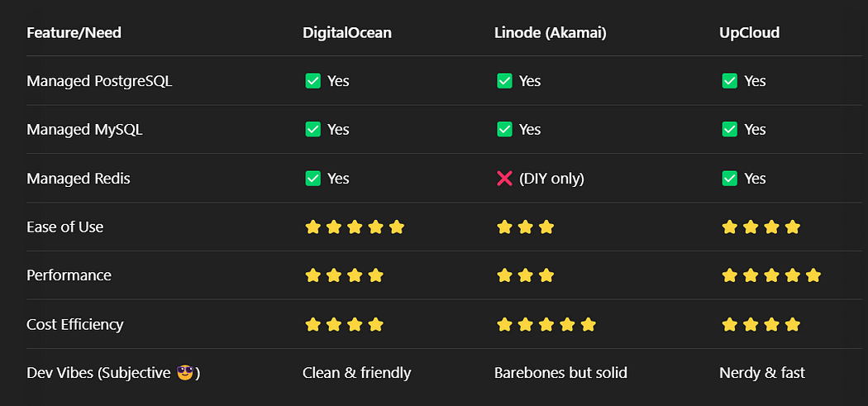
Task: Click UpCloud's five-star Performance rating
Action: click(771, 275)
